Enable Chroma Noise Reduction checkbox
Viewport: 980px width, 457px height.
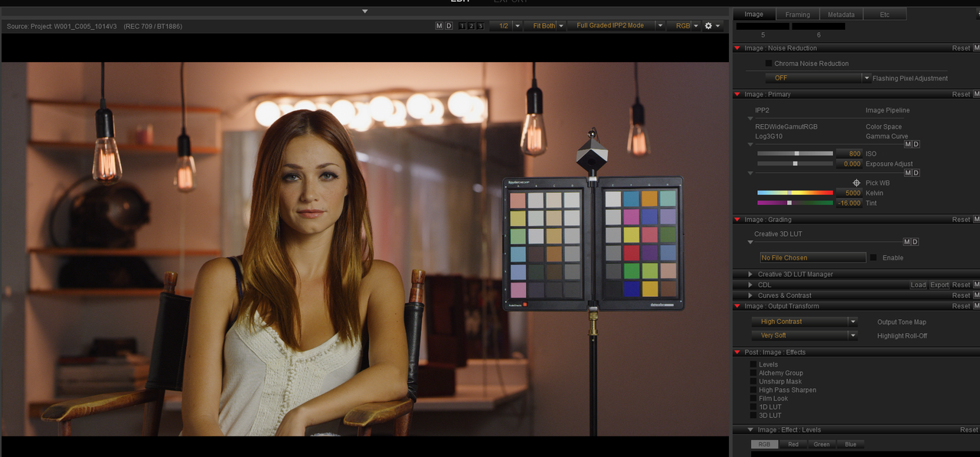769,64
